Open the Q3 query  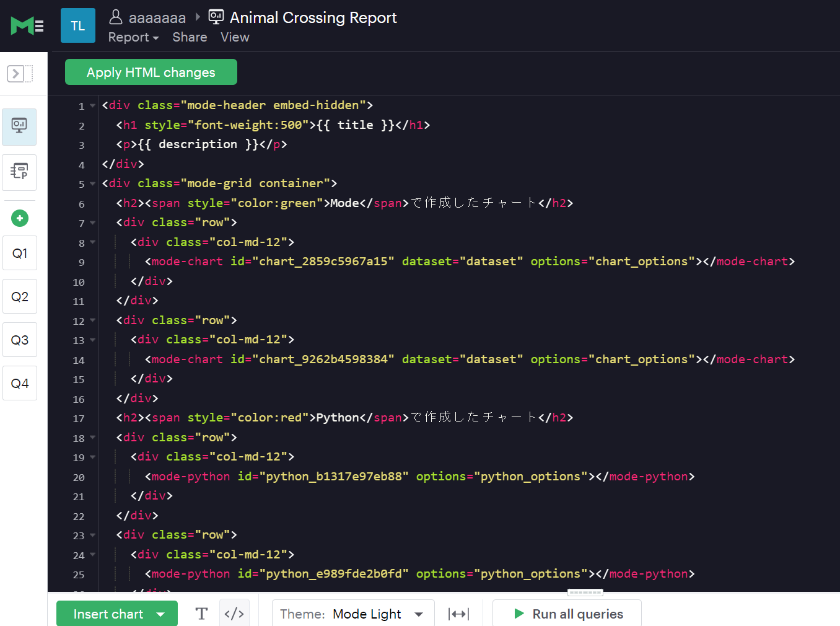click(x=20, y=340)
